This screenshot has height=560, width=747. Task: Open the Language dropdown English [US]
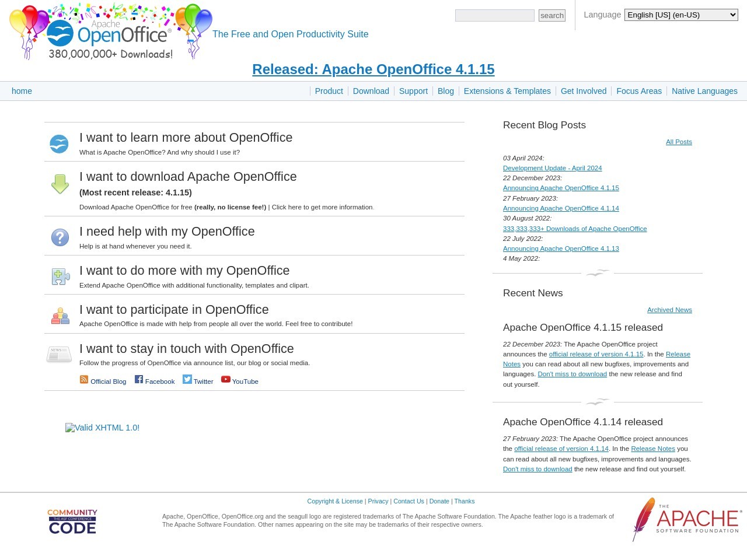pyautogui.click(x=681, y=15)
